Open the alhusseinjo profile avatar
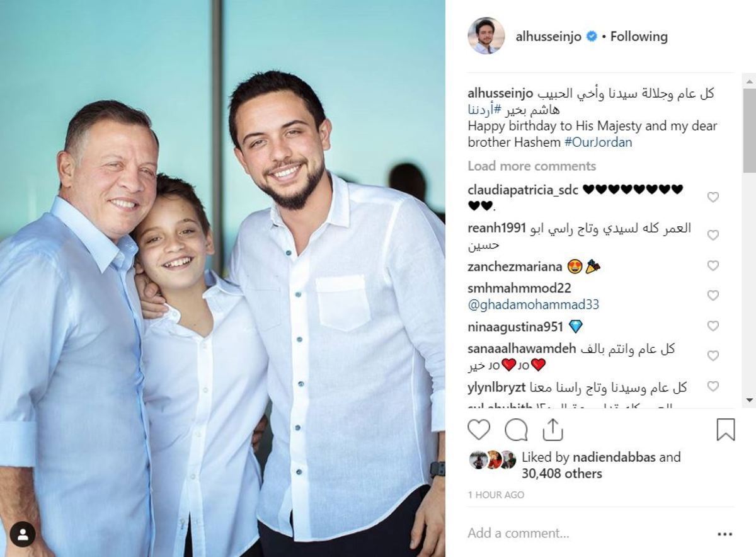The height and width of the screenshot is (557, 756). coord(486,36)
